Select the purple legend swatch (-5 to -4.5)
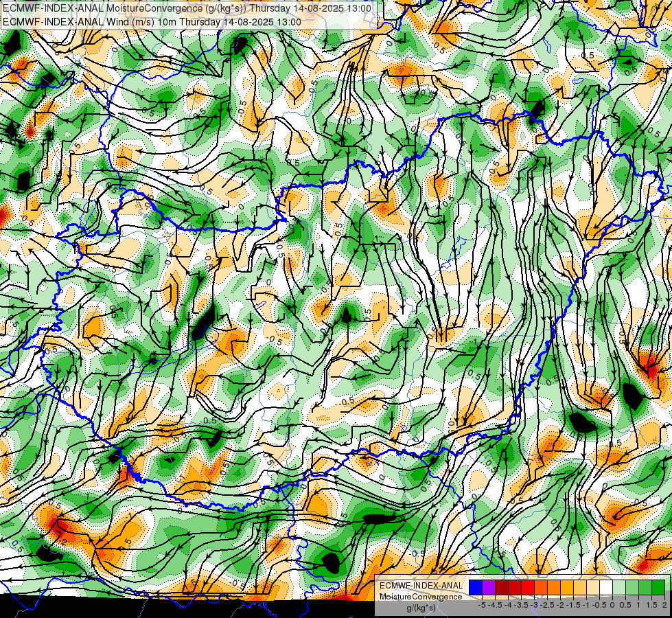Screen dimensions: 672x618 [489, 587]
